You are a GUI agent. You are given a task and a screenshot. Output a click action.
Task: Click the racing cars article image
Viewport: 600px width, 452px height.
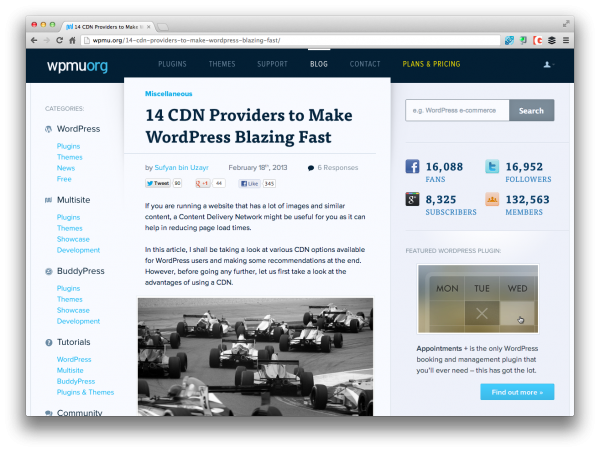pyautogui.click(x=255, y=357)
